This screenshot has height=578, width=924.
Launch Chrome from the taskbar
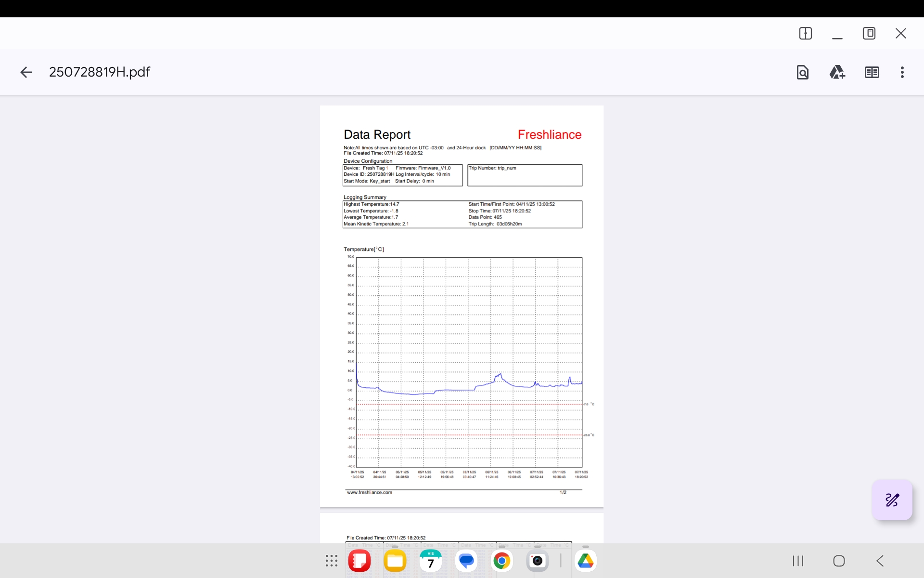pos(501,561)
